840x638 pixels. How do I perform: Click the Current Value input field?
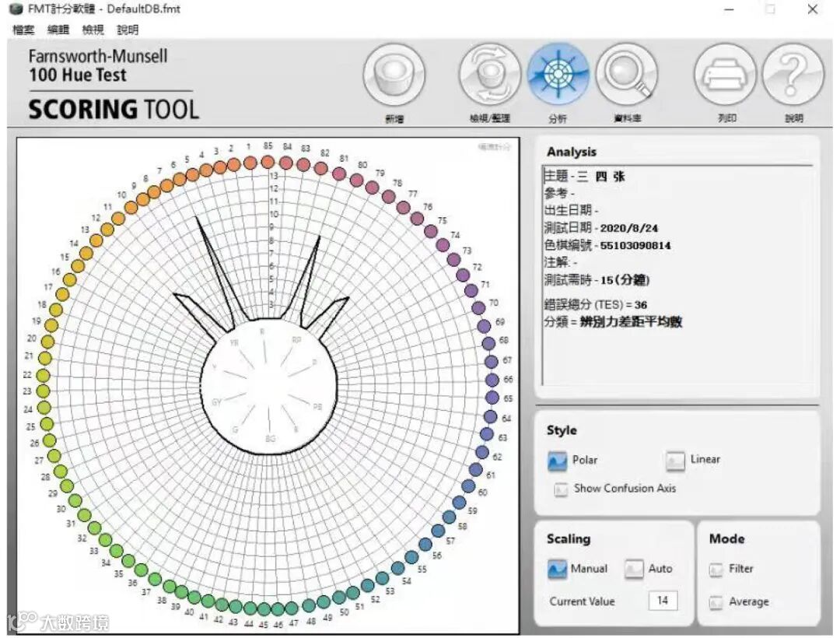(x=663, y=601)
